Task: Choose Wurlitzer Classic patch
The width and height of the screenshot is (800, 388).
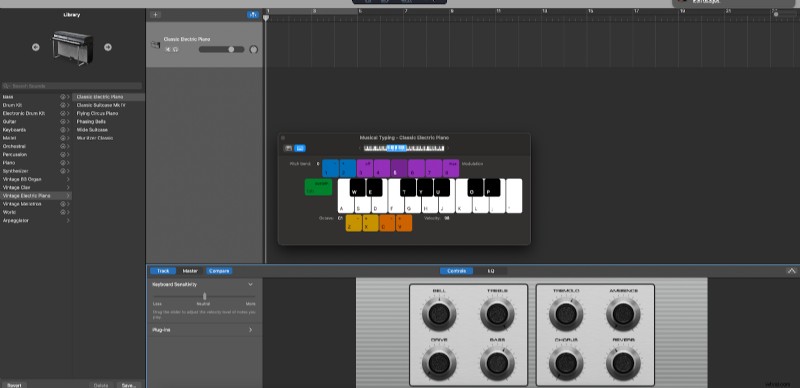Action: (95, 138)
